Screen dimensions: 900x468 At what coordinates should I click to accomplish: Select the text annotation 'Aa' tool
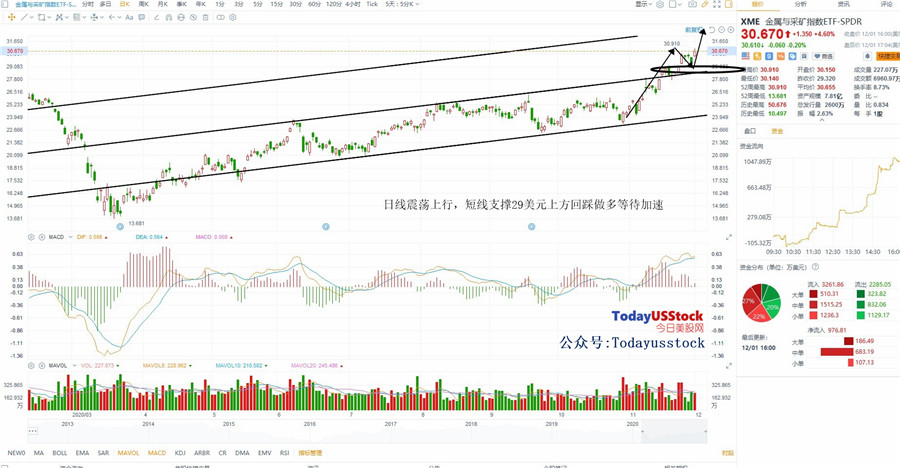pos(129,17)
